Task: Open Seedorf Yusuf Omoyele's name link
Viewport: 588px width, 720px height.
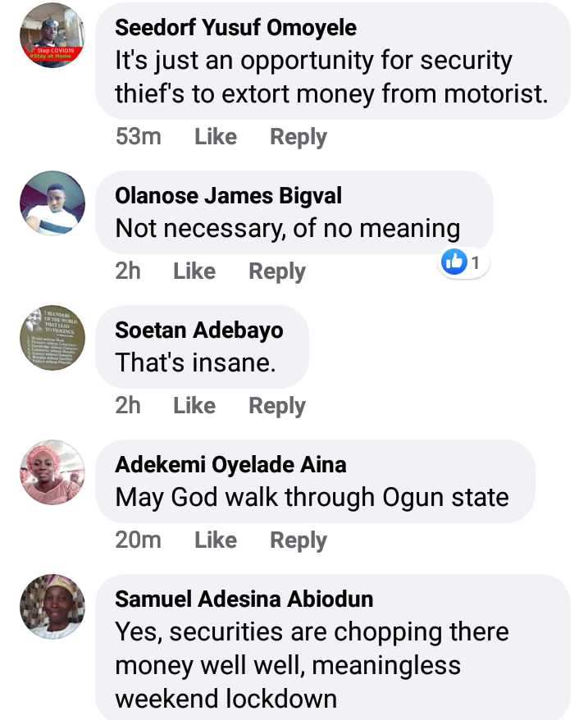Action: (236, 28)
